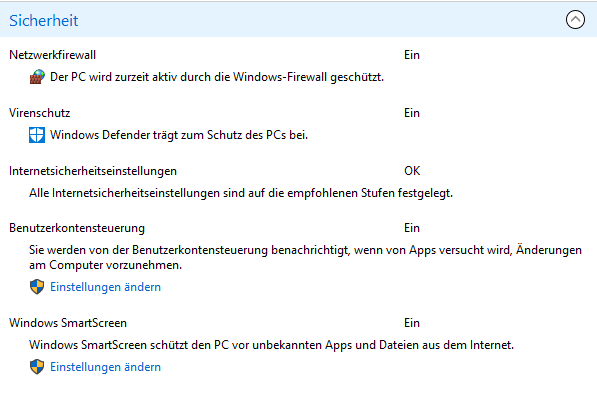
Task: Click the Windows Firewall brick-wall icon
Action: tap(37, 77)
